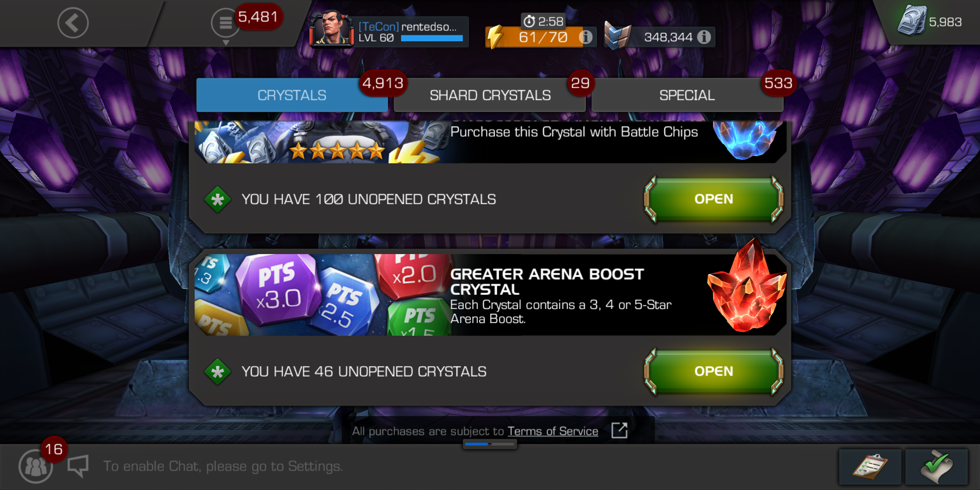Show energy info next to 61/70

tap(586, 37)
